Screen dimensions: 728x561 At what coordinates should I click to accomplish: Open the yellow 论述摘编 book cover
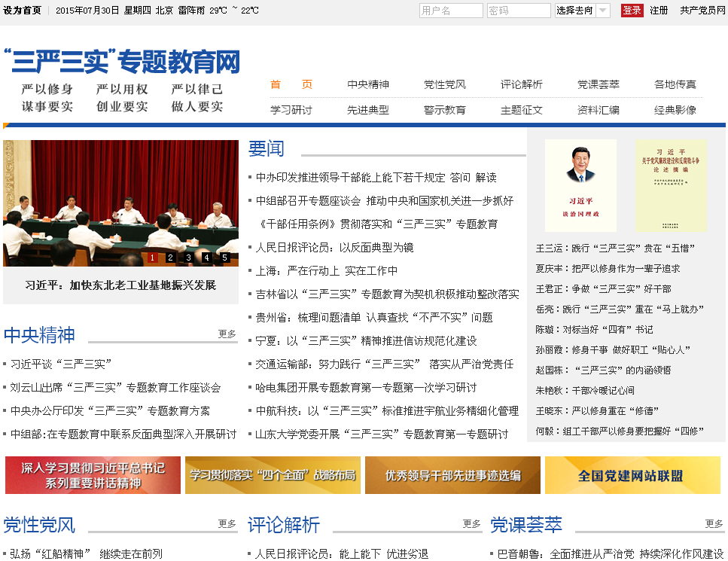(x=671, y=185)
